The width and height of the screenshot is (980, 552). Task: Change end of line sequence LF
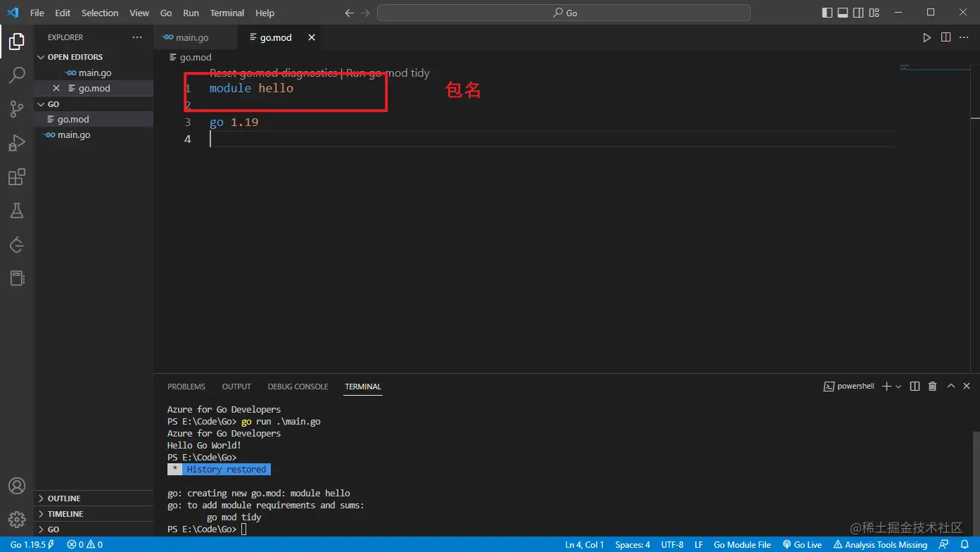point(699,545)
